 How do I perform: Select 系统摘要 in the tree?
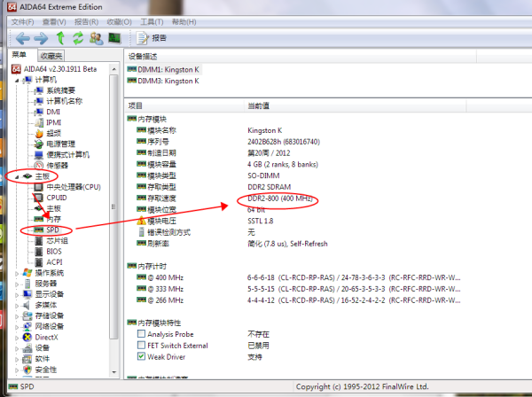pyautogui.click(x=60, y=90)
